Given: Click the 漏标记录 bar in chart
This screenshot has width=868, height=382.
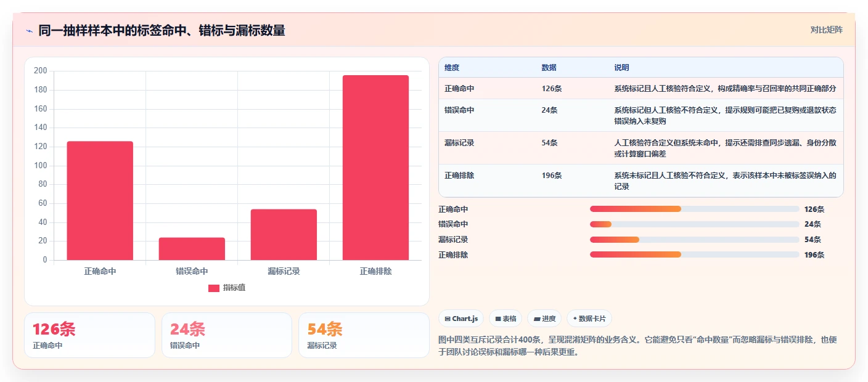Looking at the screenshot, I should pos(284,235).
